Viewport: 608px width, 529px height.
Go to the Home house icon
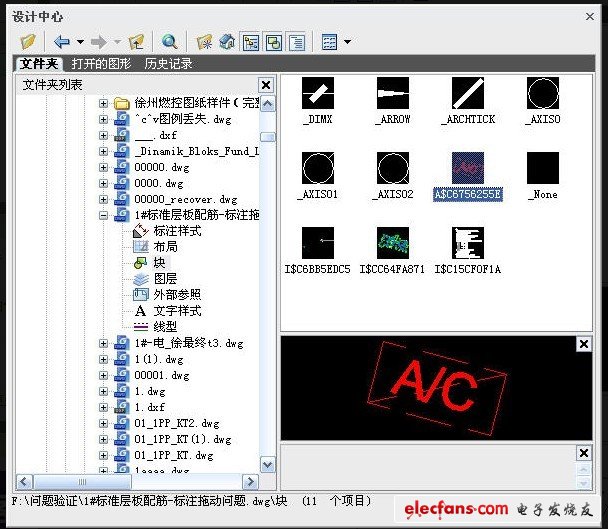[227, 42]
